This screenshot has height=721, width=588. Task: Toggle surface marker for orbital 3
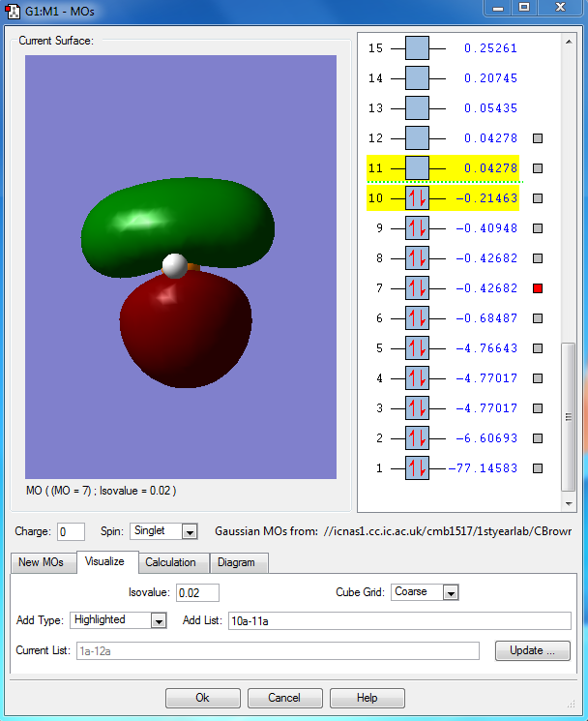(538, 408)
